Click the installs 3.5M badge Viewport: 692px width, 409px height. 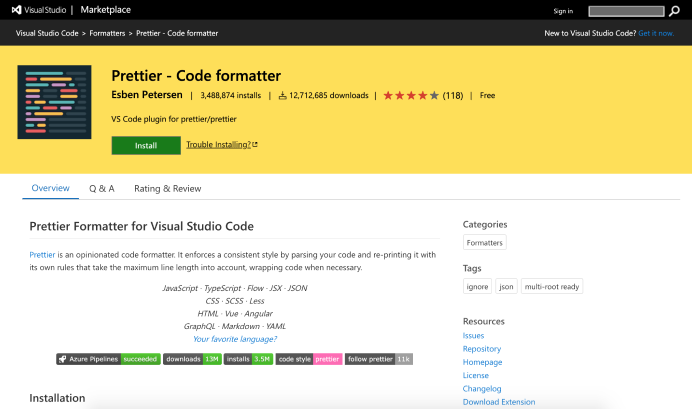coord(248,359)
